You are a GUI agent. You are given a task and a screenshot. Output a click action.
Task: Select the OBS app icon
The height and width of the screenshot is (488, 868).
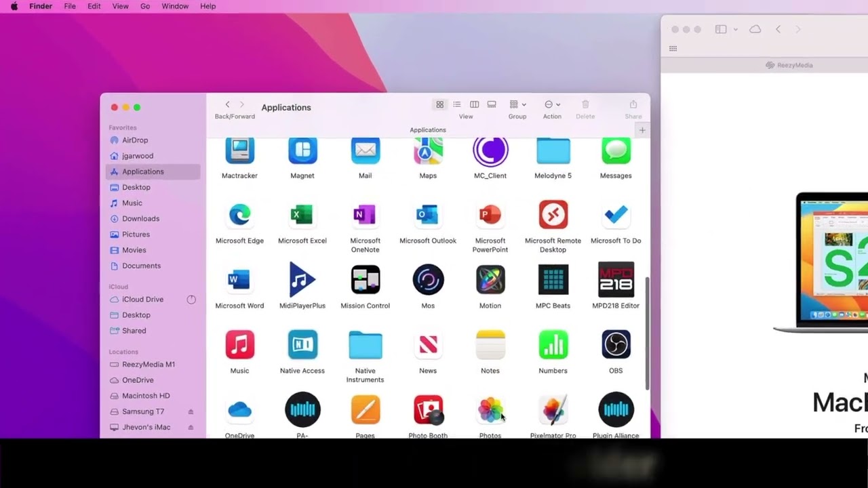pyautogui.click(x=616, y=345)
